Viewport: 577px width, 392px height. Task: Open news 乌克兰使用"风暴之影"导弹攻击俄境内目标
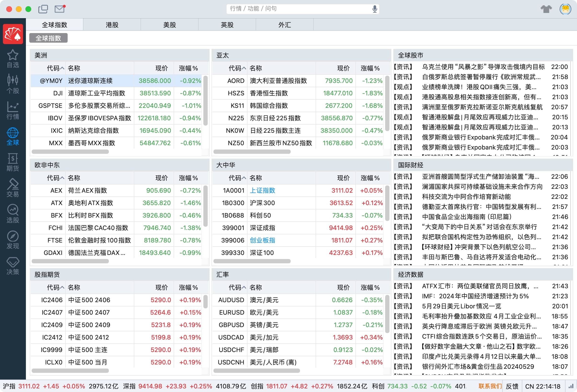[483, 67]
